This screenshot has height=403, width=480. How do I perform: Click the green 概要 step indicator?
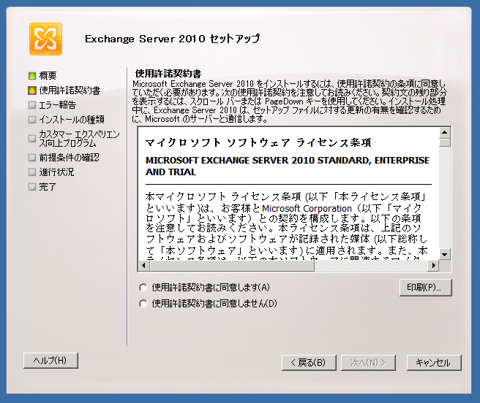(32, 76)
